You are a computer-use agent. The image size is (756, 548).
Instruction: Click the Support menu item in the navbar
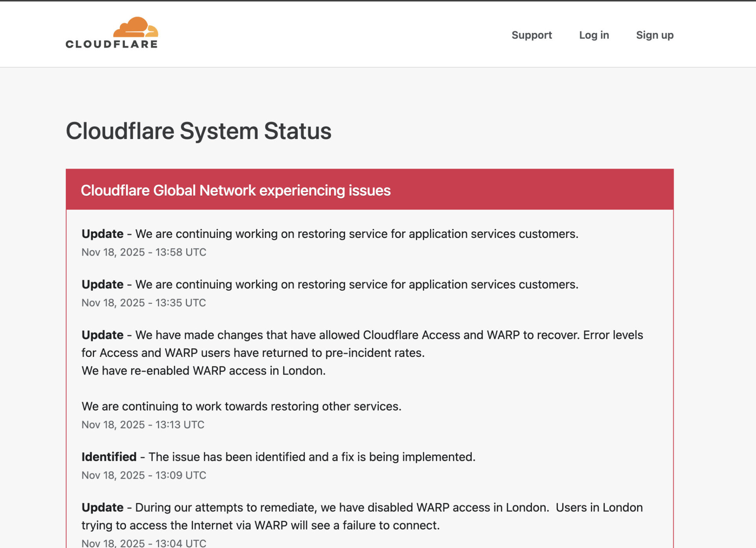(x=532, y=35)
